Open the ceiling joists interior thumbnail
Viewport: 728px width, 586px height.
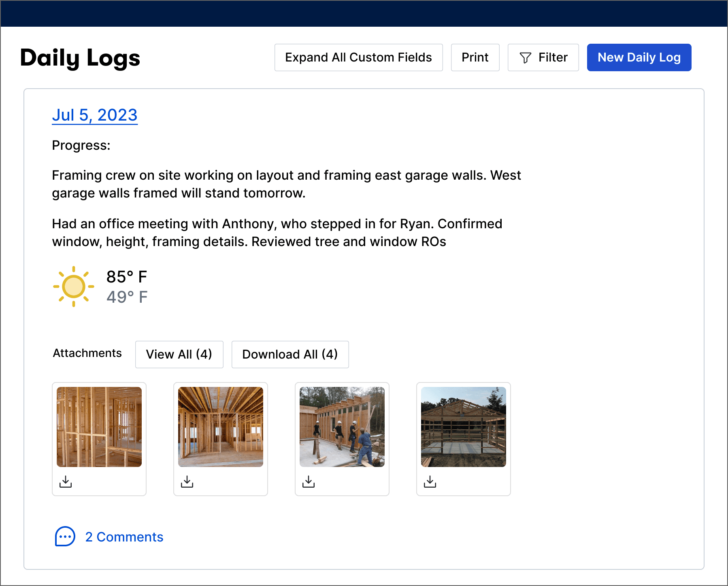(x=221, y=427)
